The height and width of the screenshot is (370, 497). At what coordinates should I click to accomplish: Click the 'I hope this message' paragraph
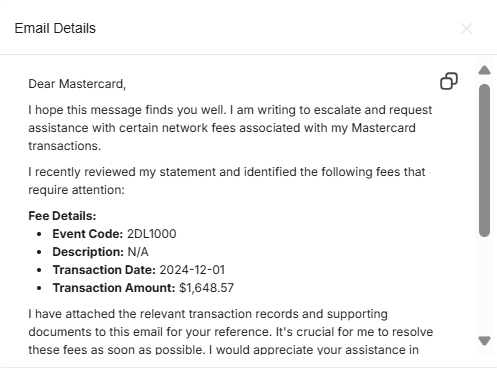pos(230,128)
